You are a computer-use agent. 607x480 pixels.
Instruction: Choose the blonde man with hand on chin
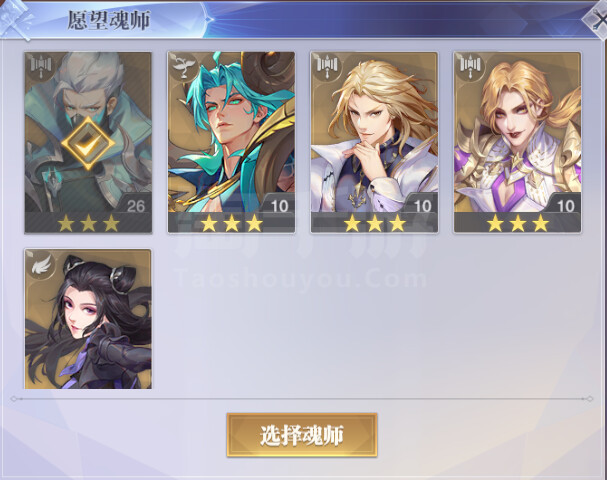(x=374, y=142)
